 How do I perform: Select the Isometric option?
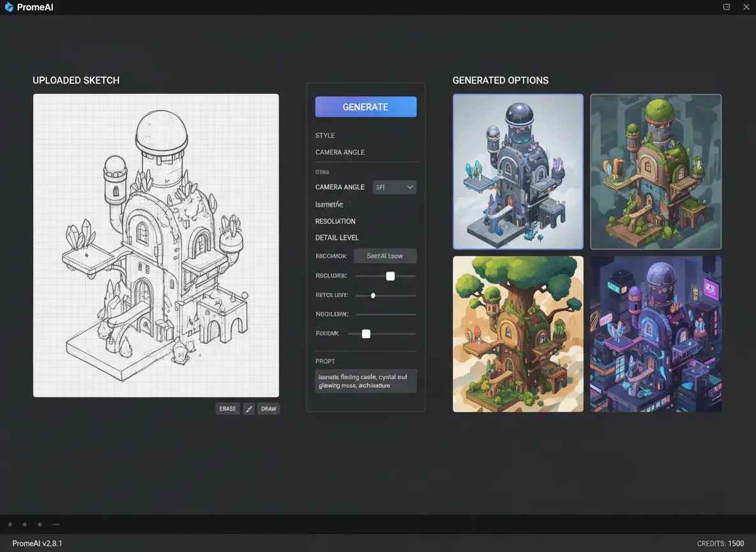(329, 204)
